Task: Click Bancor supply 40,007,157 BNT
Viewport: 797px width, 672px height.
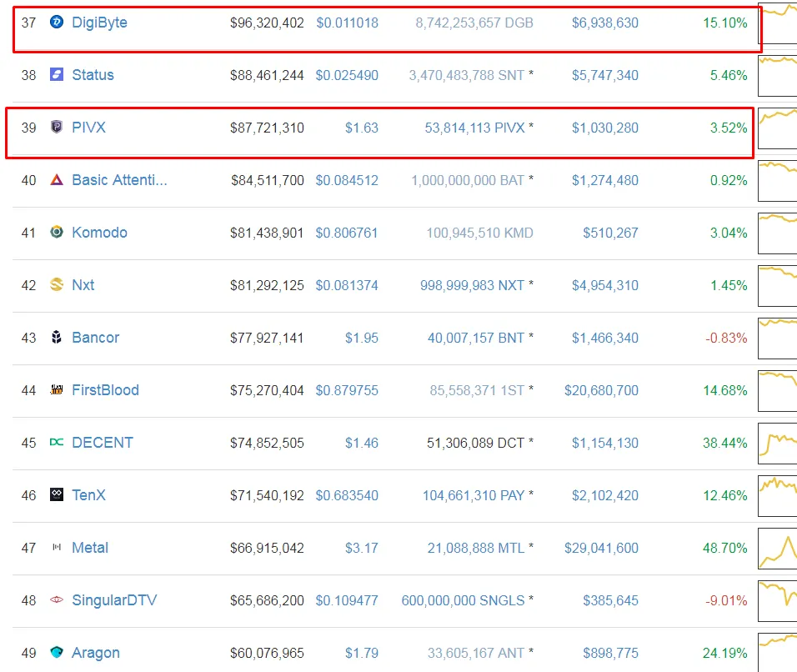Action: (x=476, y=338)
